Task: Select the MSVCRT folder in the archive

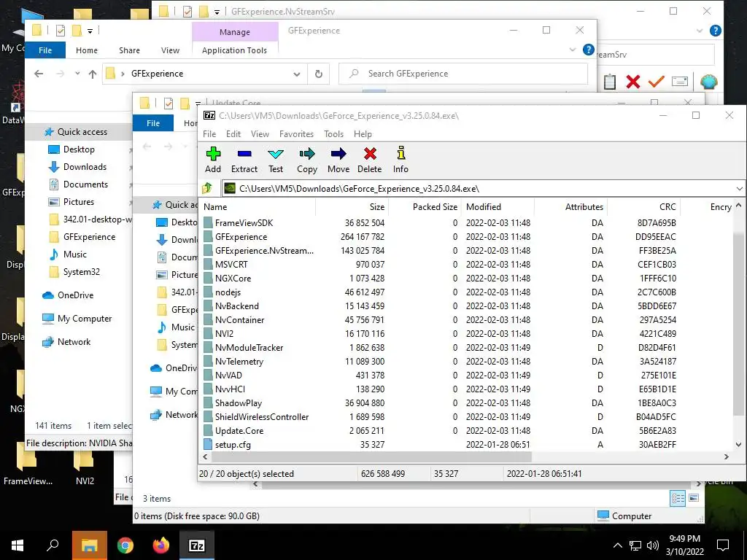Action: point(231,264)
